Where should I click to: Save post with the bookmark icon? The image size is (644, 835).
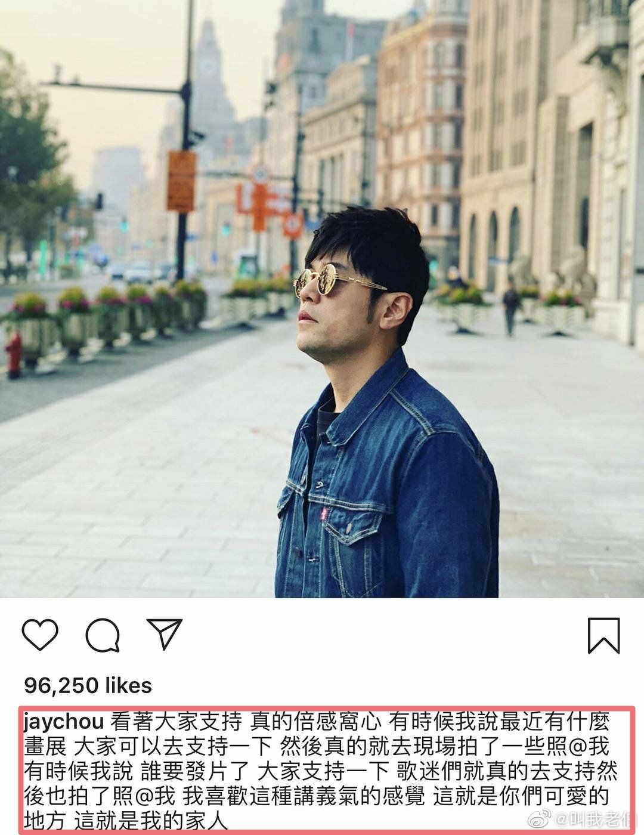[604, 636]
